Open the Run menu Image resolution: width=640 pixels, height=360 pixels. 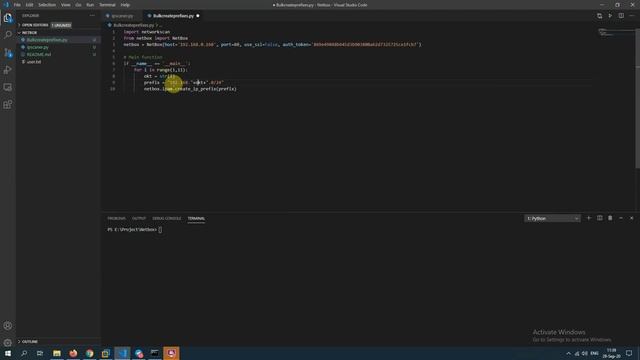pos(90,5)
